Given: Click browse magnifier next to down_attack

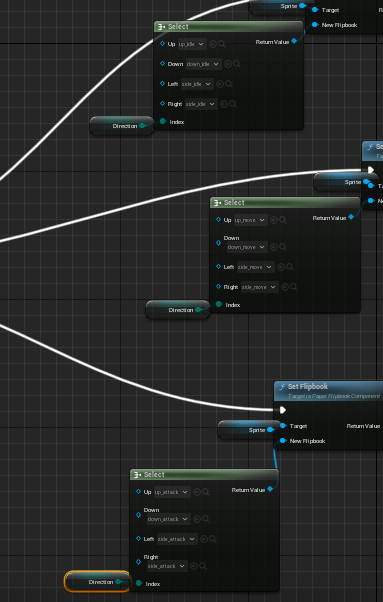Looking at the screenshot, I should (x=206, y=519).
